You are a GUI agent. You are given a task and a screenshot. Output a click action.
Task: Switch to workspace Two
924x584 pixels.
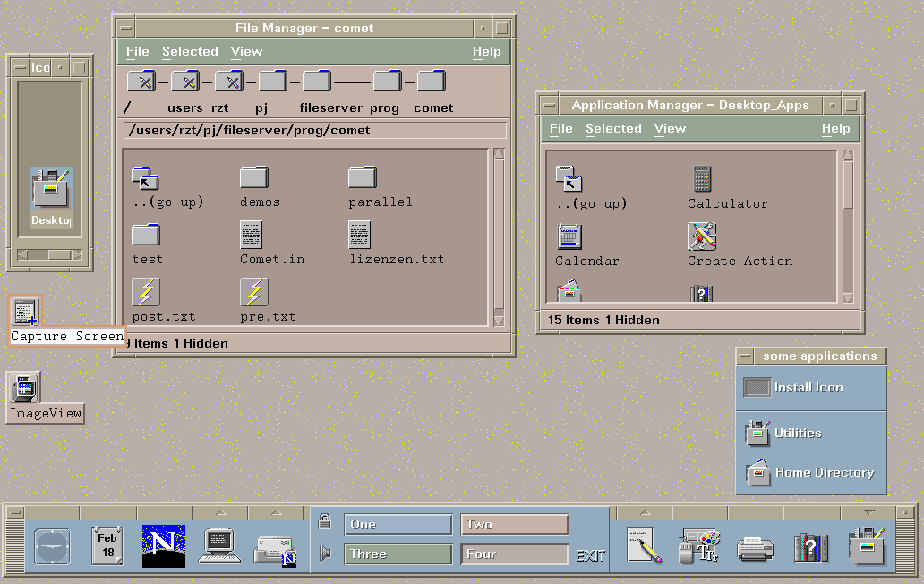coord(515,524)
